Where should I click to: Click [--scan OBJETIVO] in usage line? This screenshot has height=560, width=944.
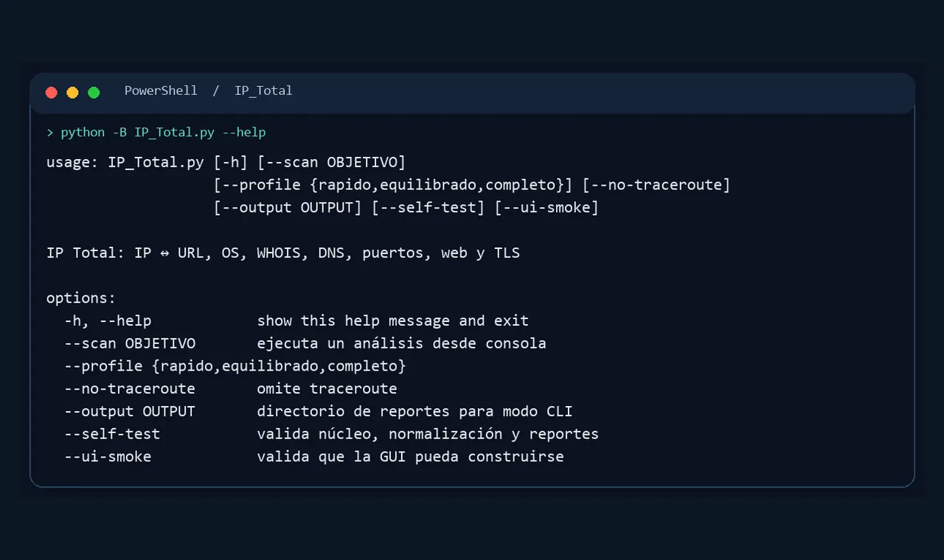331,162
